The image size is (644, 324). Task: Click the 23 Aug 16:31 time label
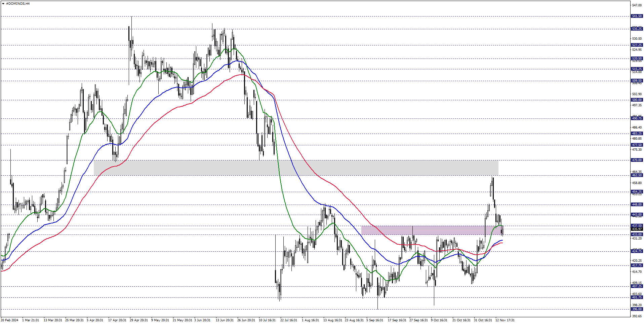(x=354, y=320)
